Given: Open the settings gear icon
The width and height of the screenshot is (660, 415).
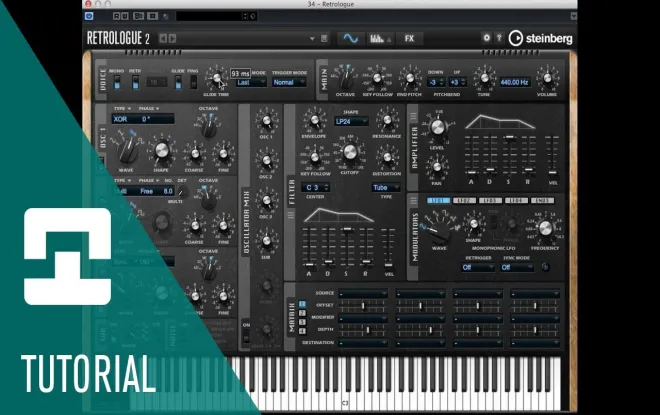Looking at the screenshot, I should tap(487, 38).
